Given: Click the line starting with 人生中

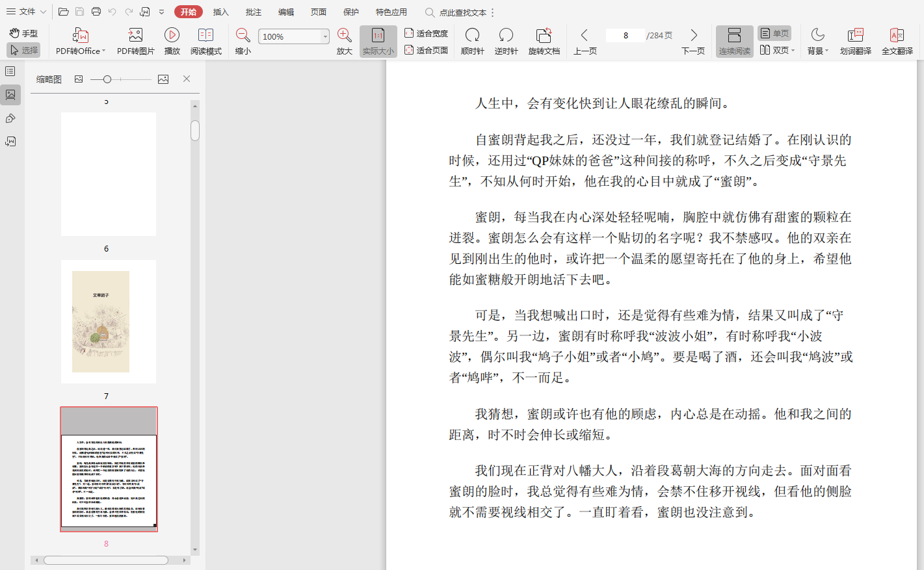Looking at the screenshot, I should point(603,103).
